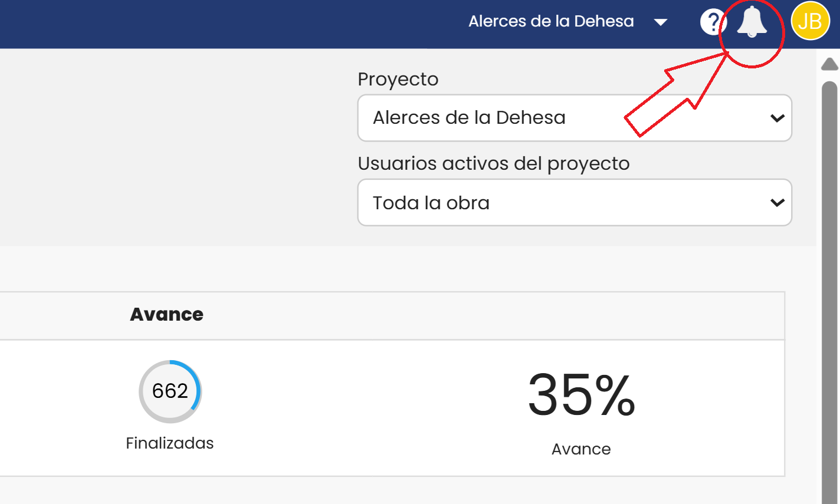
Task: Click the scrollbar up arrow
Action: click(x=830, y=64)
